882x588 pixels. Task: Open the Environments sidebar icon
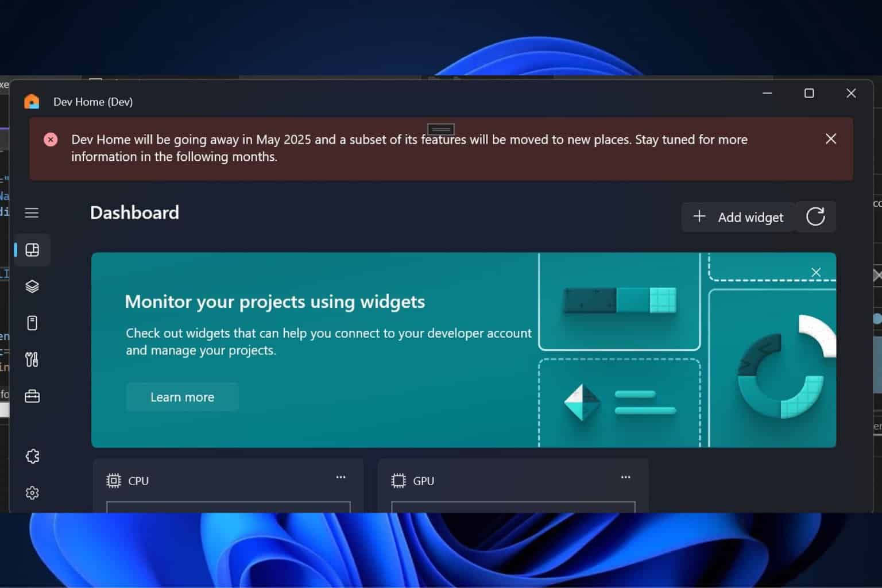pyautogui.click(x=32, y=323)
